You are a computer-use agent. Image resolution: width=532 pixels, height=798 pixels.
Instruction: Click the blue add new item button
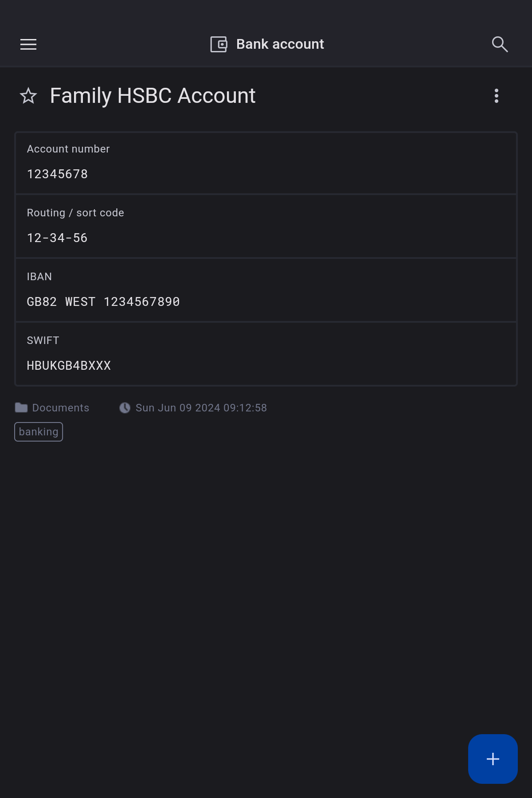click(493, 759)
